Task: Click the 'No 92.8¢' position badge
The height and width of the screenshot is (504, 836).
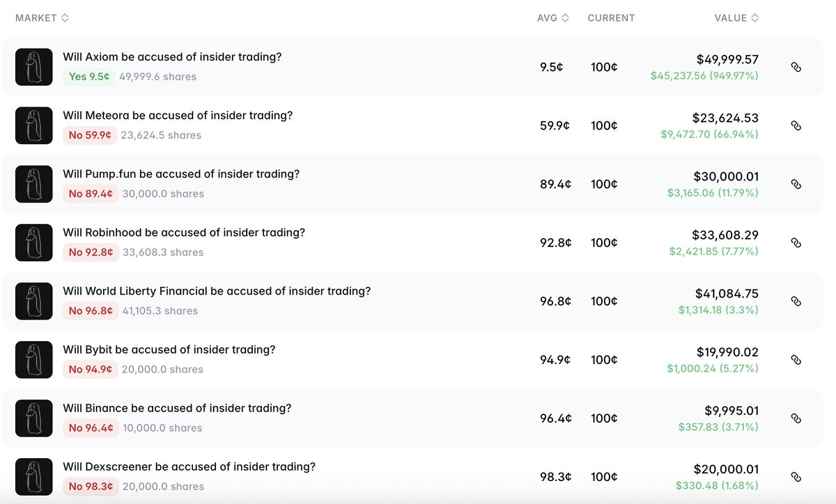Action: (91, 252)
